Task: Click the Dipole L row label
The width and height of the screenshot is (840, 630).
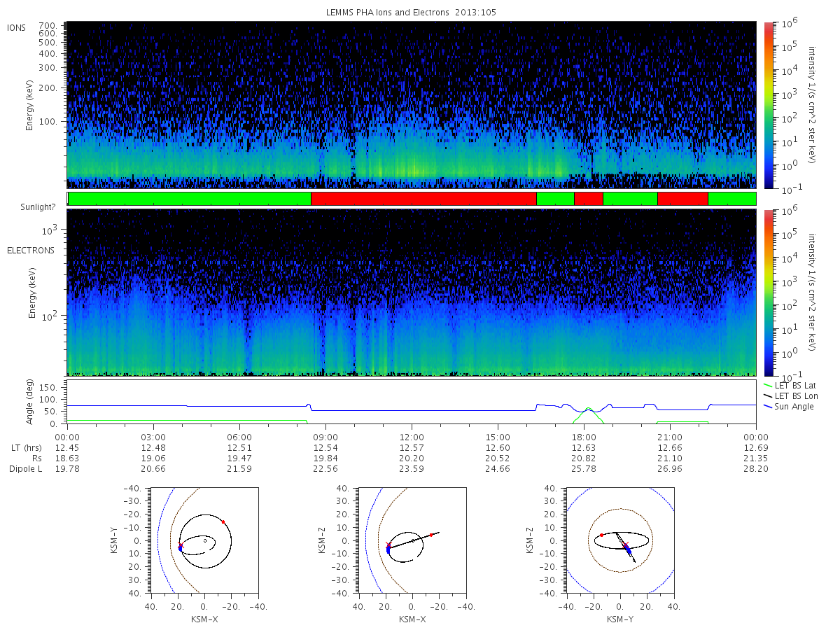Action: click(x=25, y=469)
